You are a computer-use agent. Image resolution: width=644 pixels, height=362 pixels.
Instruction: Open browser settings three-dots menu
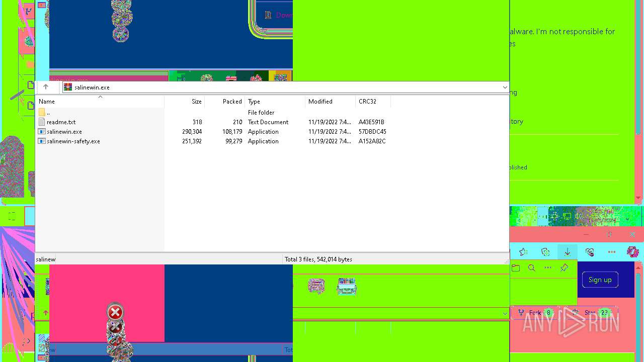tap(612, 252)
